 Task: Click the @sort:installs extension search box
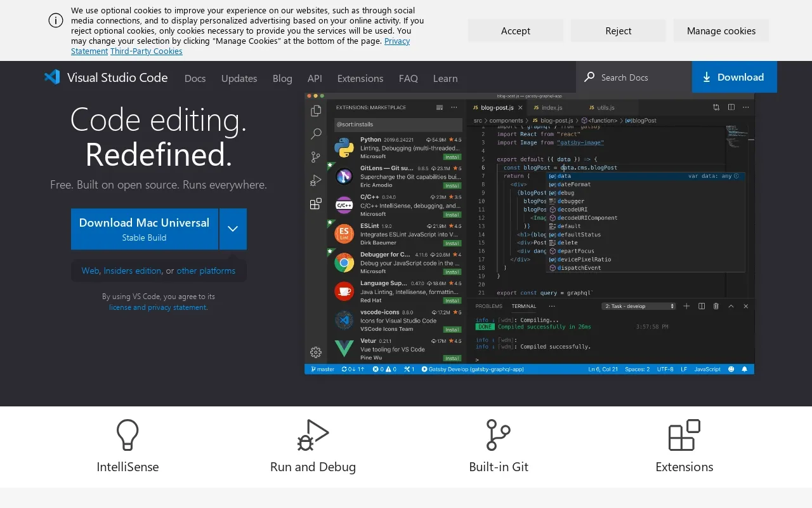click(x=398, y=124)
